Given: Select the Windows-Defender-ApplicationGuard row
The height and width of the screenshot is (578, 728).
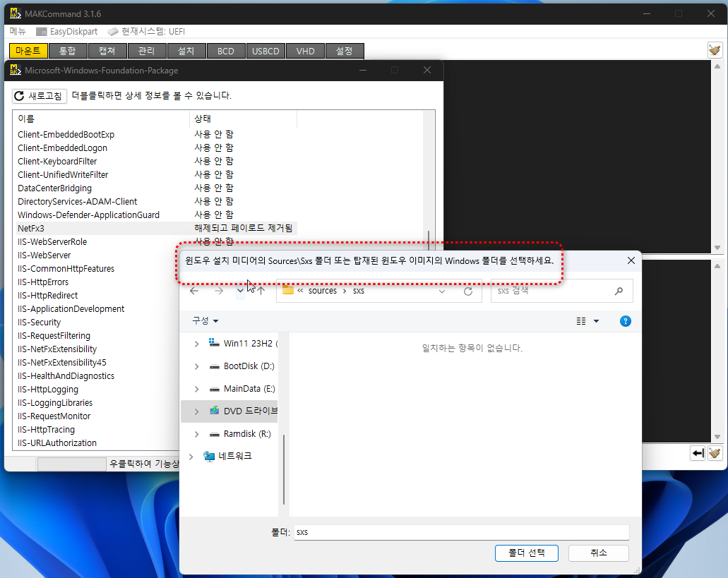Looking at the screenshot, I should click(x=157, y=215).
